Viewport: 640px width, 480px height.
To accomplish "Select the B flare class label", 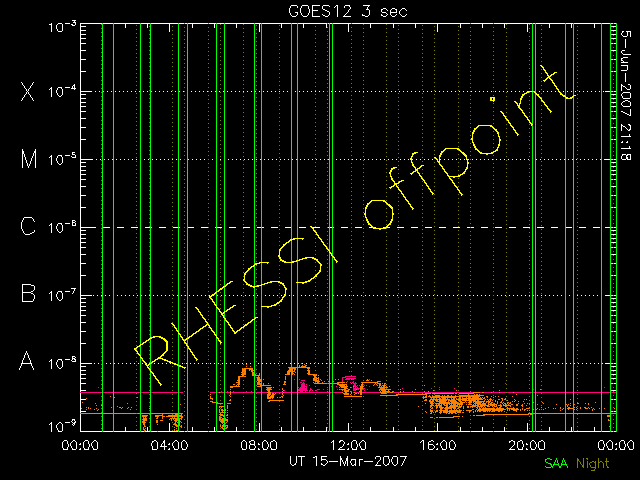I will [28, 293].
